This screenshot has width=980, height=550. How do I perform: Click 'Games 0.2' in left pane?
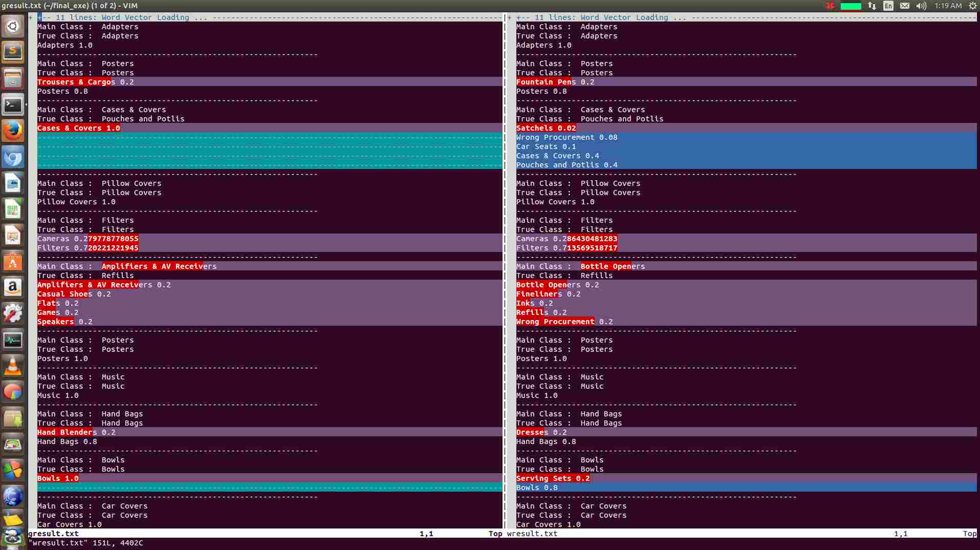coord(58,312)
